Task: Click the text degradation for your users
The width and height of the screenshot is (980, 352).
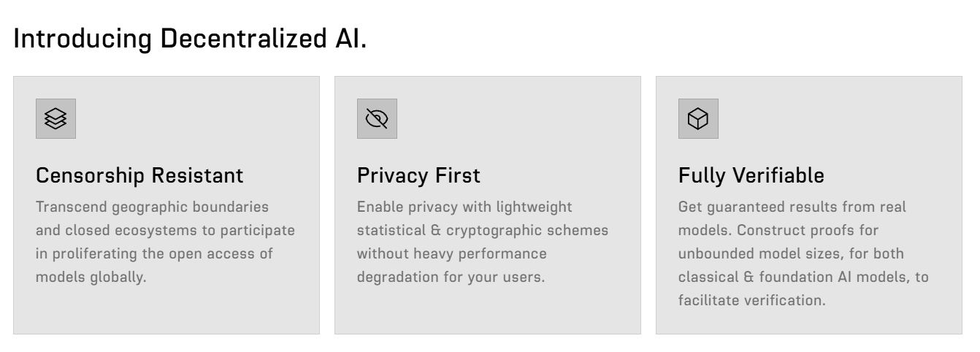Action: 451,278
